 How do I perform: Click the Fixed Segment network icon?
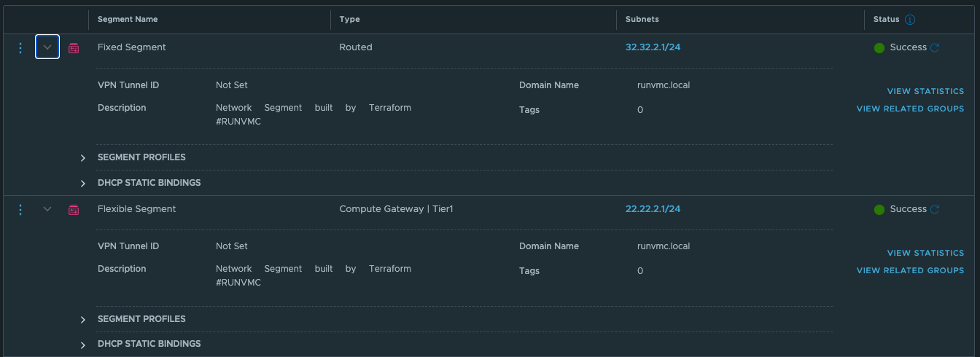pos(74,48)
